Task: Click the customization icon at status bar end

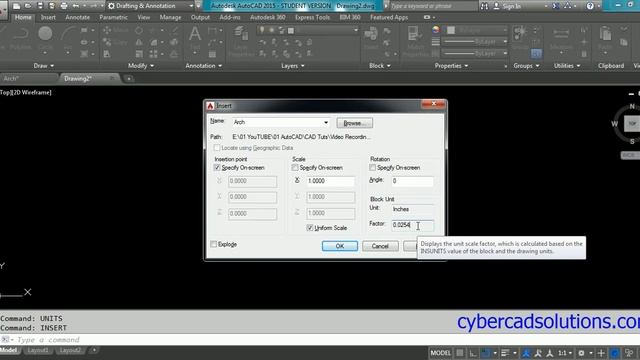Action: 629,353
